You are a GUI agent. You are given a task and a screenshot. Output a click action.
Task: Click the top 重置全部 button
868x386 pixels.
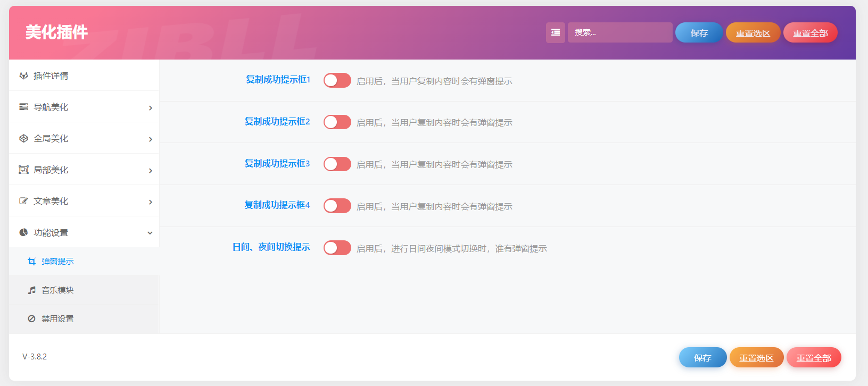811,32
